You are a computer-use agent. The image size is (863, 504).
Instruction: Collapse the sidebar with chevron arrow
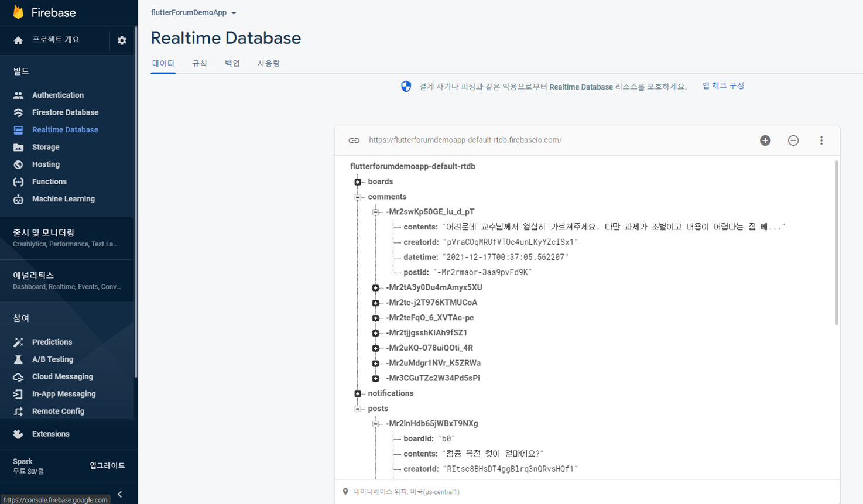[x=120, y=495]
